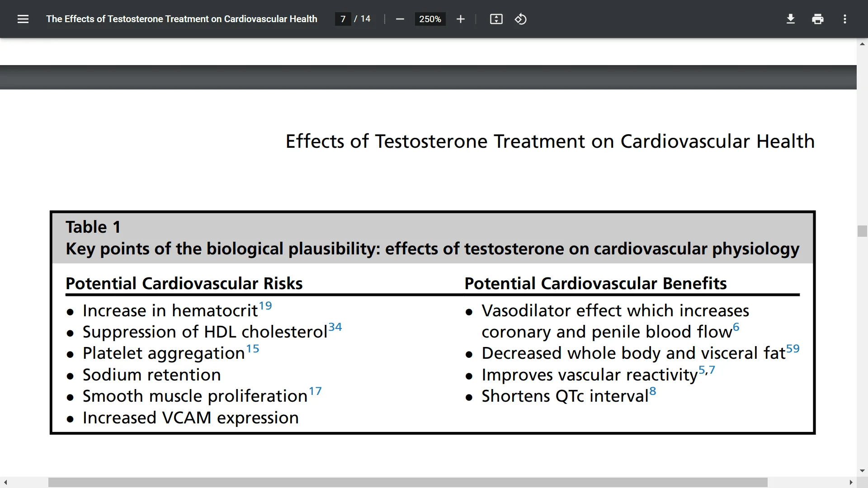Open reference 17 for smooth muscle proliferation
This screenshot has width=868, height=488.
tap(315, 391)
